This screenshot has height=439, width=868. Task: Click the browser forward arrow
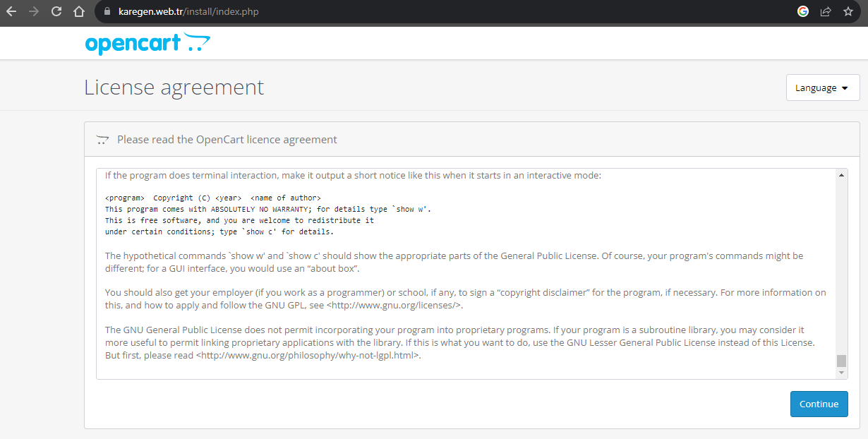(x=34, y=11)
